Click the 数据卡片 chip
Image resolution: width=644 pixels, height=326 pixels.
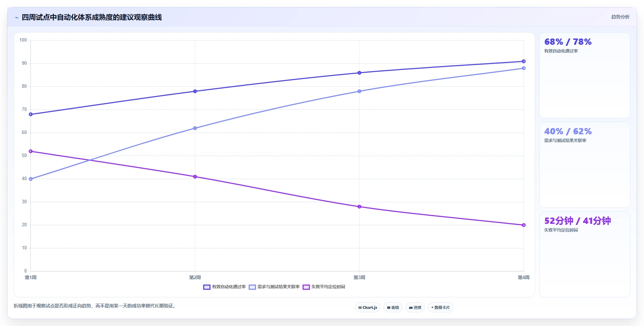click(x=440, y=307)
